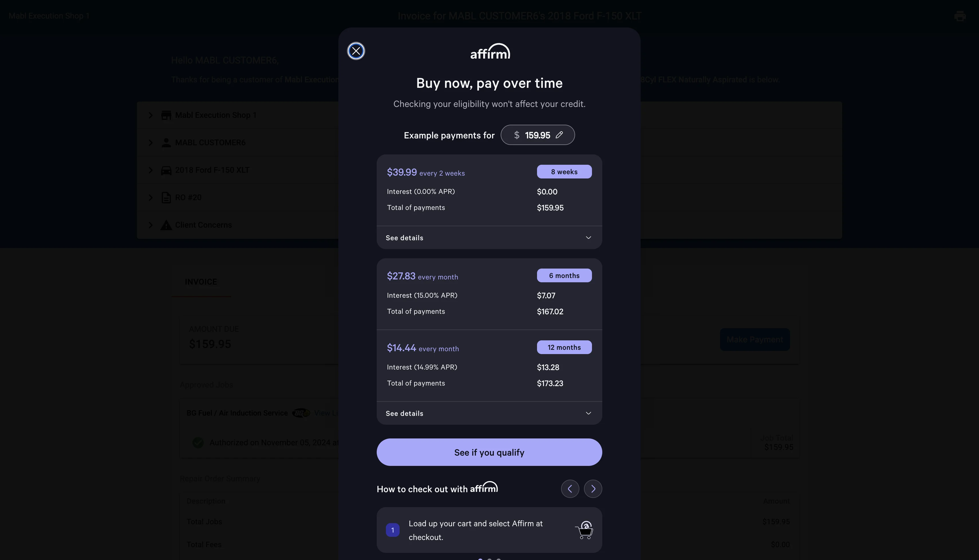Screen dimensions: 979x560
Task: Switch to the INVOICE tab
Action: (x=201, y=282)
